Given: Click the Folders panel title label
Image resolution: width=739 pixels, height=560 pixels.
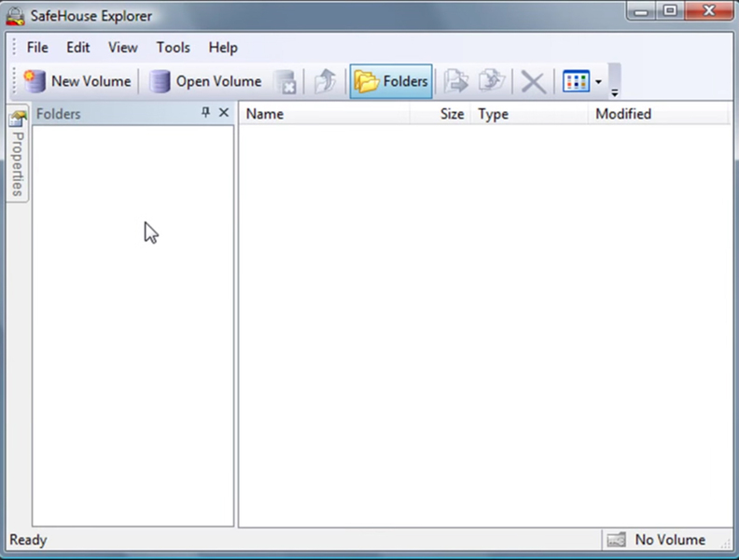Looking at the screenshot, I should coord(59,114).
